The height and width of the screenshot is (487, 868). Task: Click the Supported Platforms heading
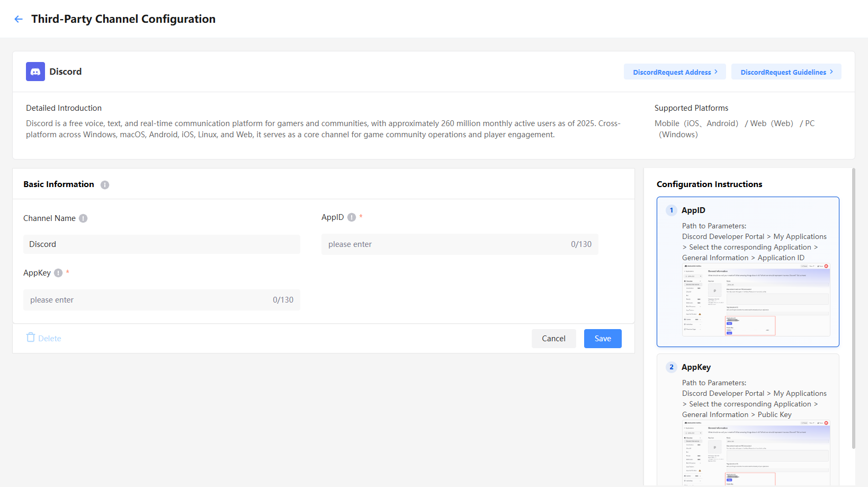click(x=691, y=108)
